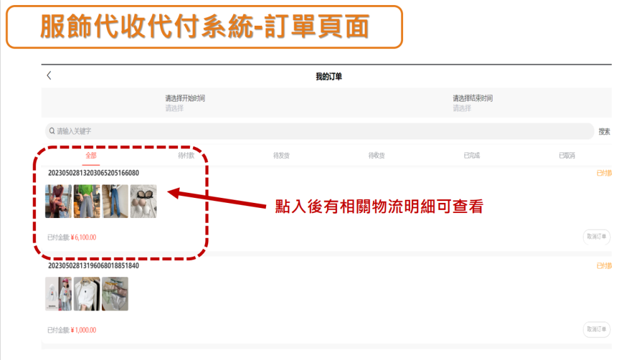
Task: Open the green top product thumbnail
Action: [x=87, y=201]
